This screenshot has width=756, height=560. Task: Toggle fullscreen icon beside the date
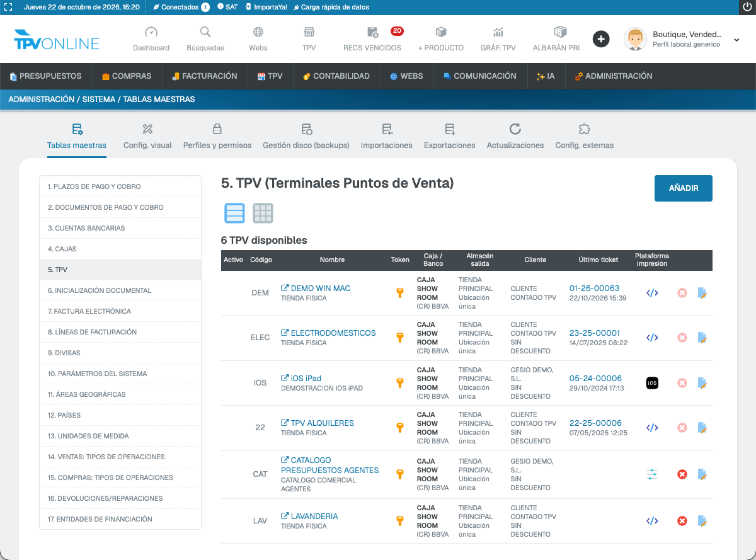click(8, 7)
